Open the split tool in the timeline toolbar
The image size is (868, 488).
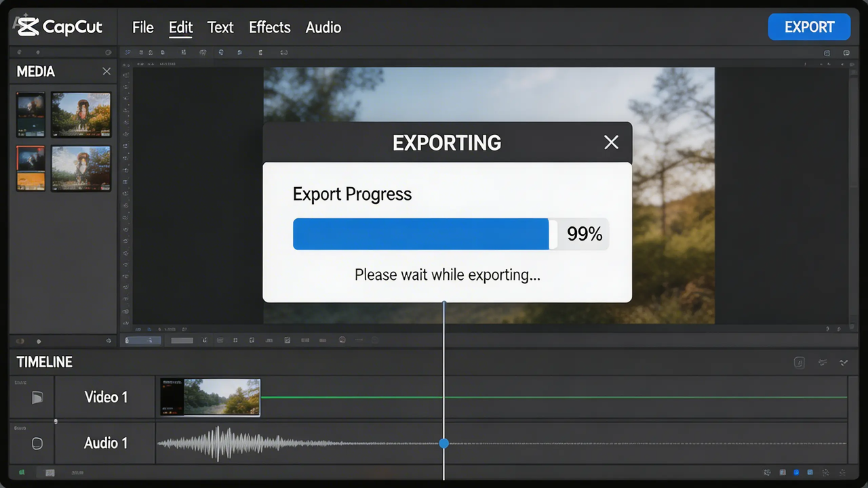click(220, 340)
